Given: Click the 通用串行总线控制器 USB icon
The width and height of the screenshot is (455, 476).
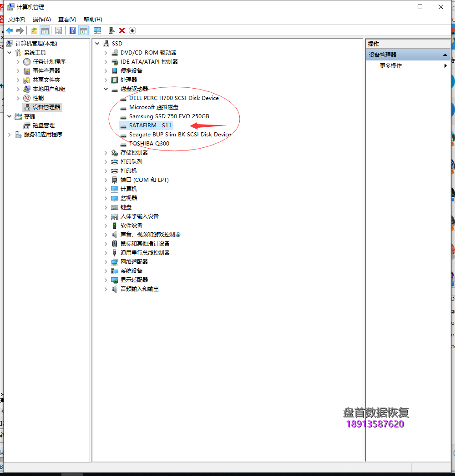Looking at the screenshot, I should click(x=115, y=253).
